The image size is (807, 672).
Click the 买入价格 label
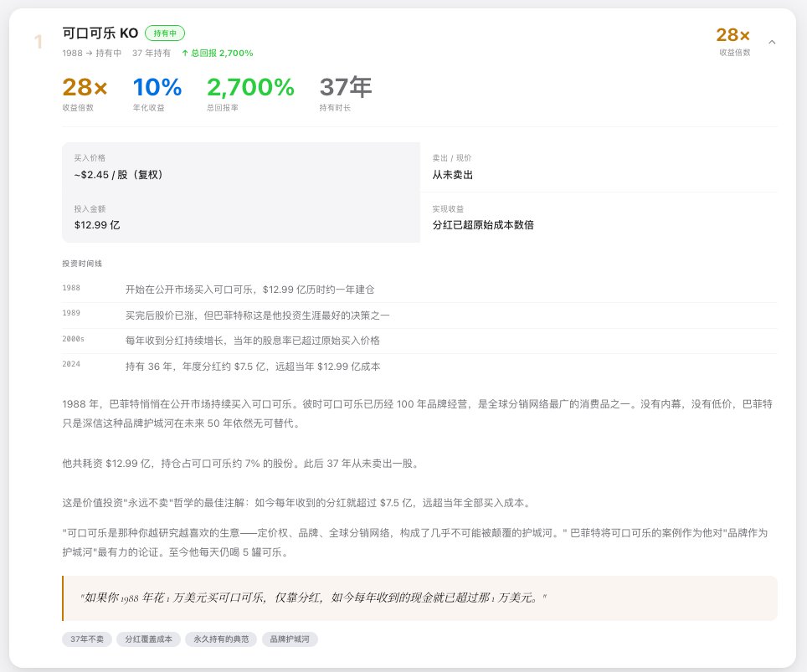(90, 158)
